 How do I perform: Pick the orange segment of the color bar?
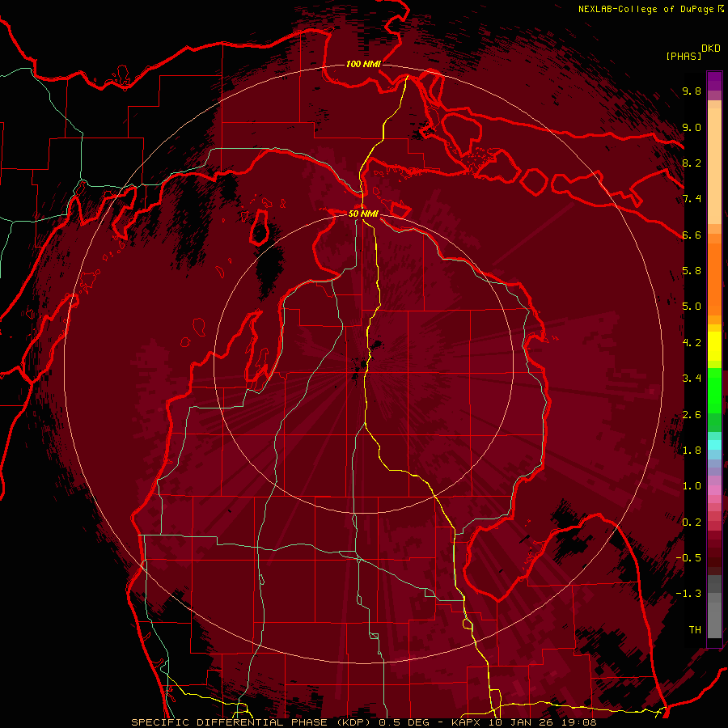tap(714, 280)
